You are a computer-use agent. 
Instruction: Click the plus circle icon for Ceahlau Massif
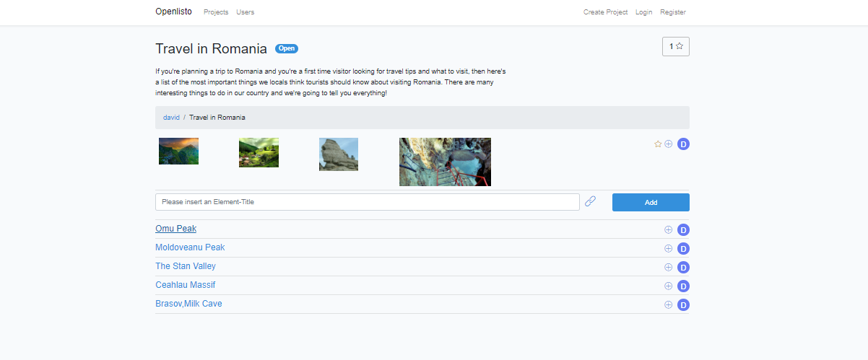click(x=668, y=286)
